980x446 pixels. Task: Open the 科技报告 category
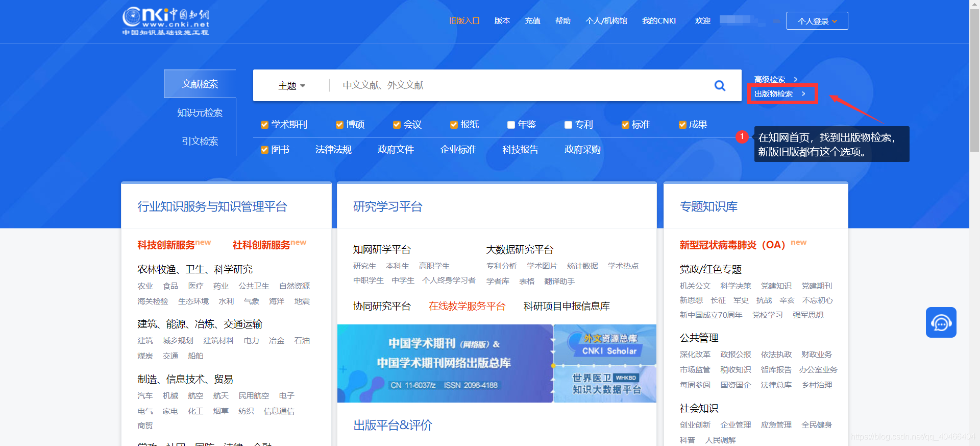tap(520, 150)
